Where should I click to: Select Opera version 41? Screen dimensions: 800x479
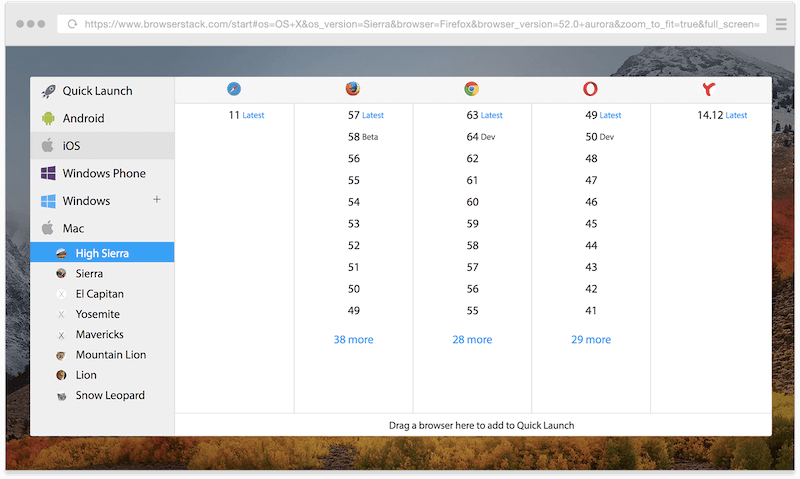pyautogui.click(x=591, y=311)
